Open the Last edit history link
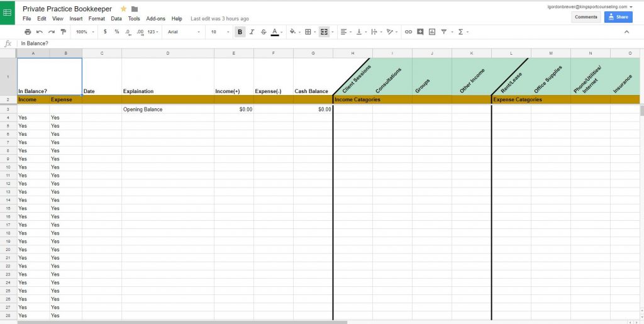This screenshot has height=324, width=644. (219, 19)
